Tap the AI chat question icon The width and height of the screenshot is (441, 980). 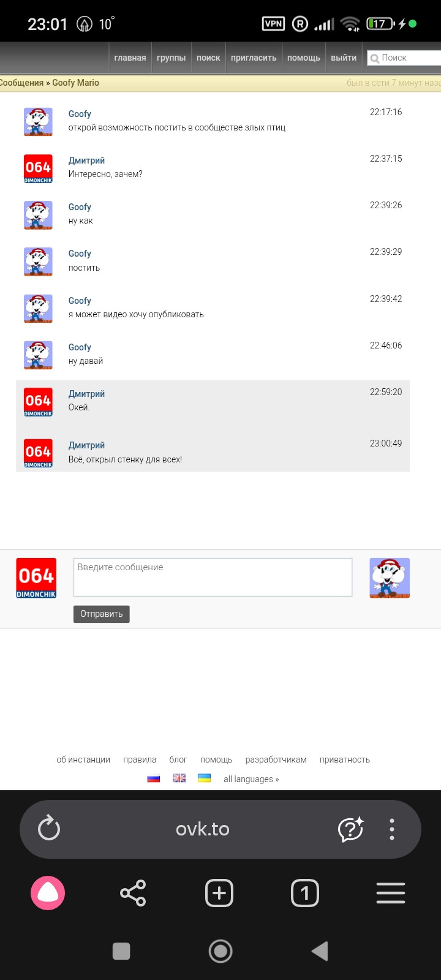(351, 829)
